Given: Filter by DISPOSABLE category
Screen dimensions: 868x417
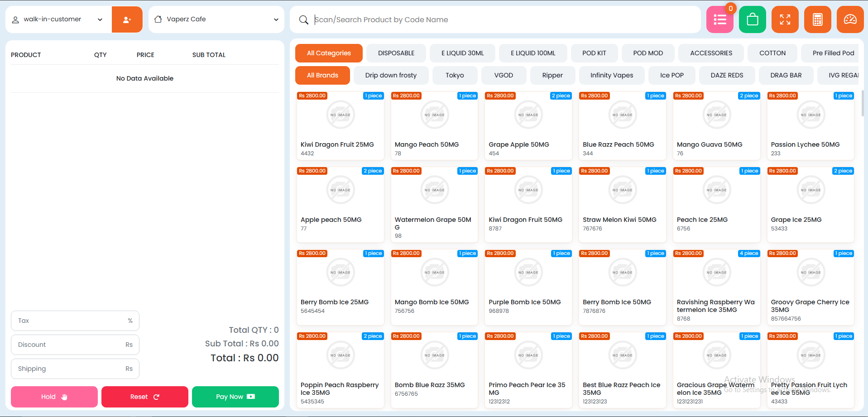Looking at the screenshot, I should pyautogui.click(x=396, y=53).
